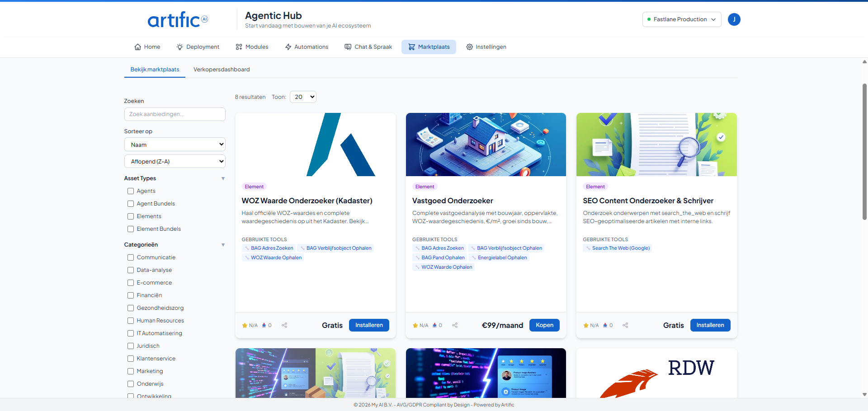Click the Chat & Spraak icon
The height and width of the screenshot is (411, 868).
pos(348,47)
